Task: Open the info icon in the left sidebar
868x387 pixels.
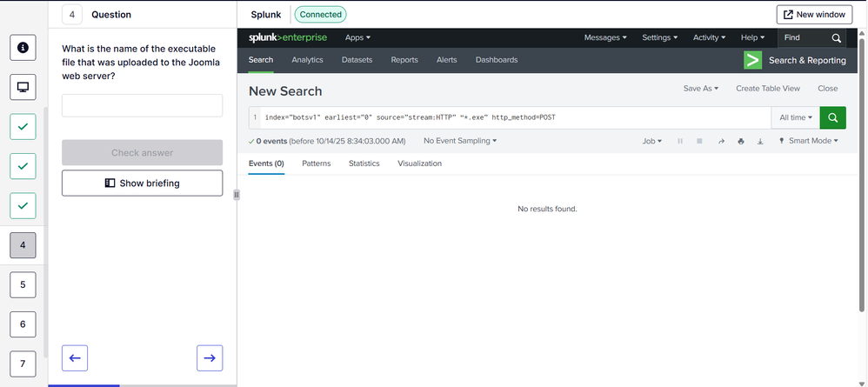Action: tap(23, 48)
